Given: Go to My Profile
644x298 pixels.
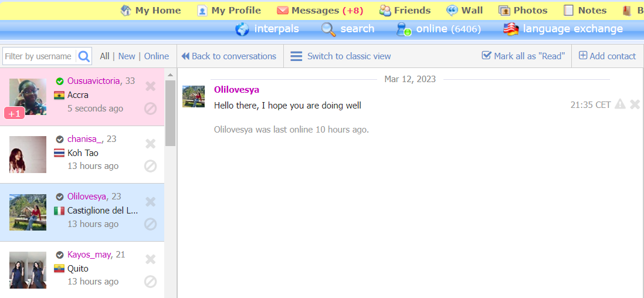Looking at the screenshot, I should click(229, 11).
